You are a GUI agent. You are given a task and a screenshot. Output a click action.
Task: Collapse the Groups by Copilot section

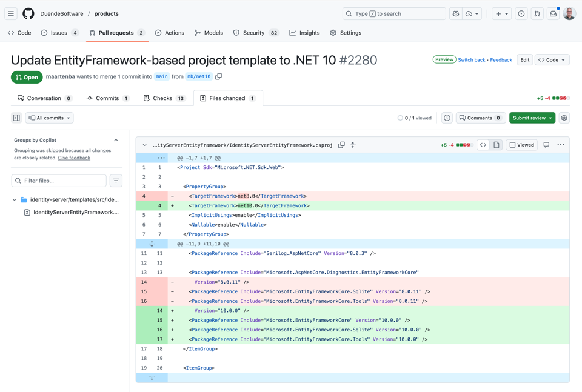(x=116, y=140)
